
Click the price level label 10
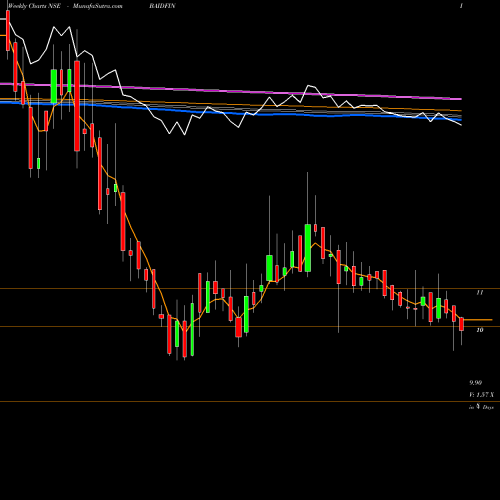pos(480,330)
